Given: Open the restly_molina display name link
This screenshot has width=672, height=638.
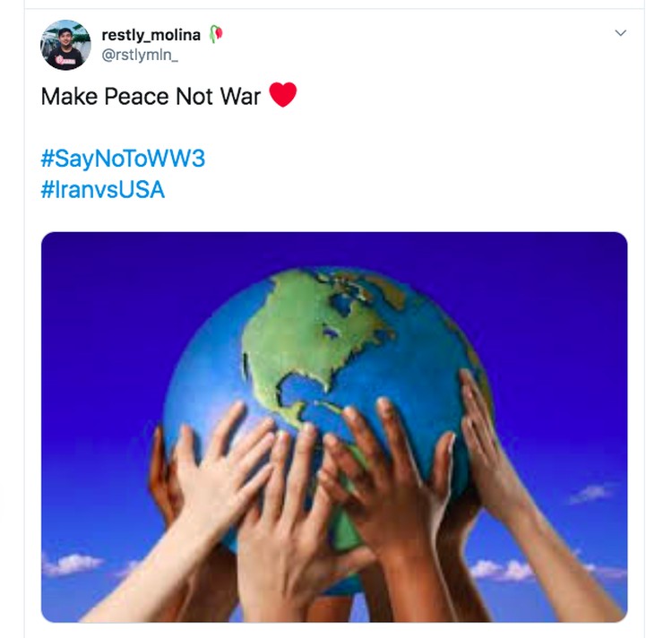Looking at the screenshot, I should click(151, 35).
